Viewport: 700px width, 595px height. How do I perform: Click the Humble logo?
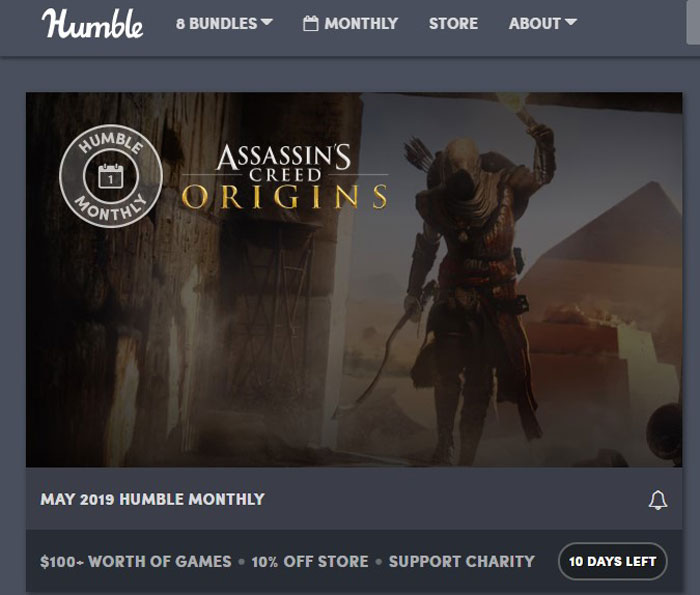(92, 23)
